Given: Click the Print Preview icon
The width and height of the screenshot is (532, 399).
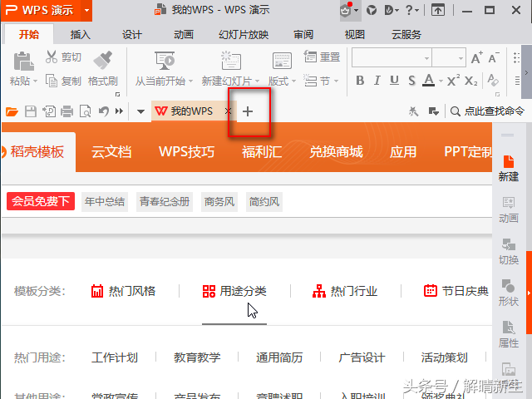Looking at the screenshot, I should pos(85,111).
